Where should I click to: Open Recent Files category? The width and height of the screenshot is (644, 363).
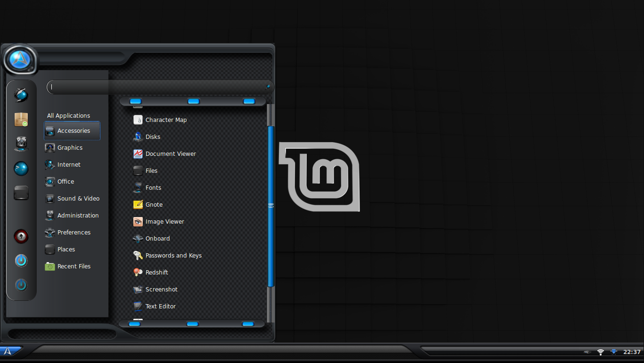73,266
